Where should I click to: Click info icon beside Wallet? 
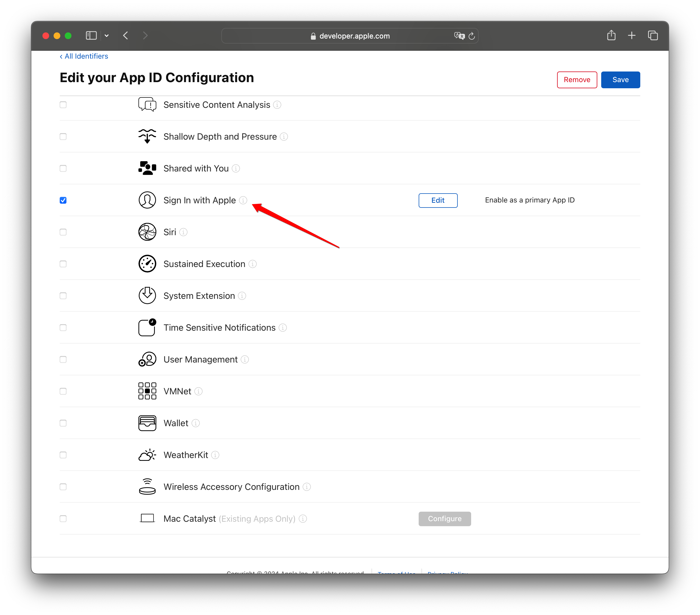(x=196, y=423)
